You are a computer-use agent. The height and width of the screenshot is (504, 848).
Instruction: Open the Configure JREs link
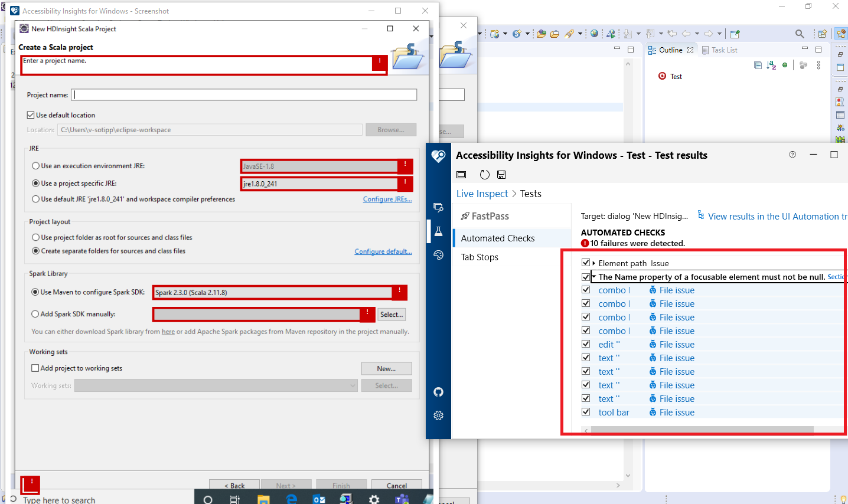coord(387,199)
